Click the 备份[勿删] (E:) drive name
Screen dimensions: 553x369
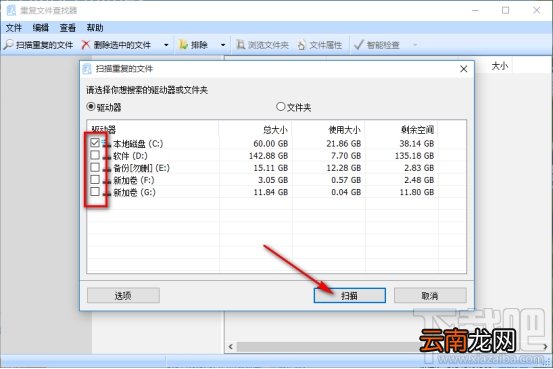141,168
